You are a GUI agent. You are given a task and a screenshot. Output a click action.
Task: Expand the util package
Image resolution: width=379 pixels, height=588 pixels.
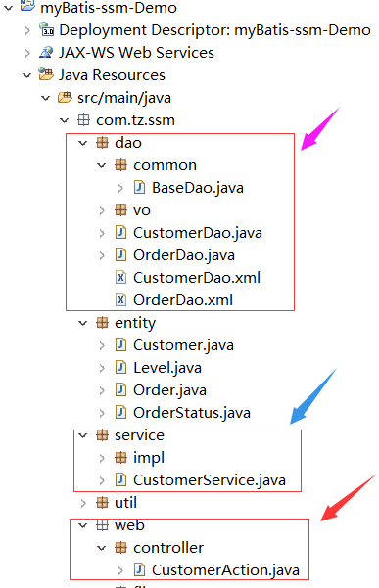pos(83,503)
